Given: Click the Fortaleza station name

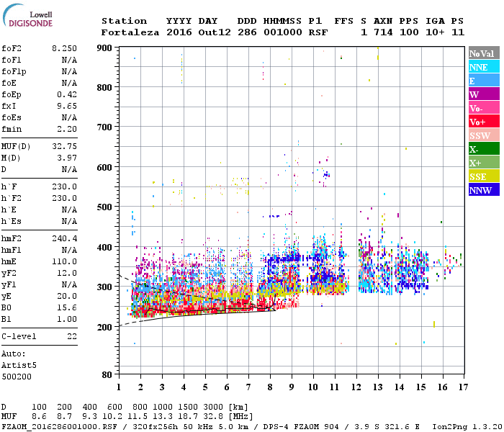Looking at the screenshot, I should point(130,32).
